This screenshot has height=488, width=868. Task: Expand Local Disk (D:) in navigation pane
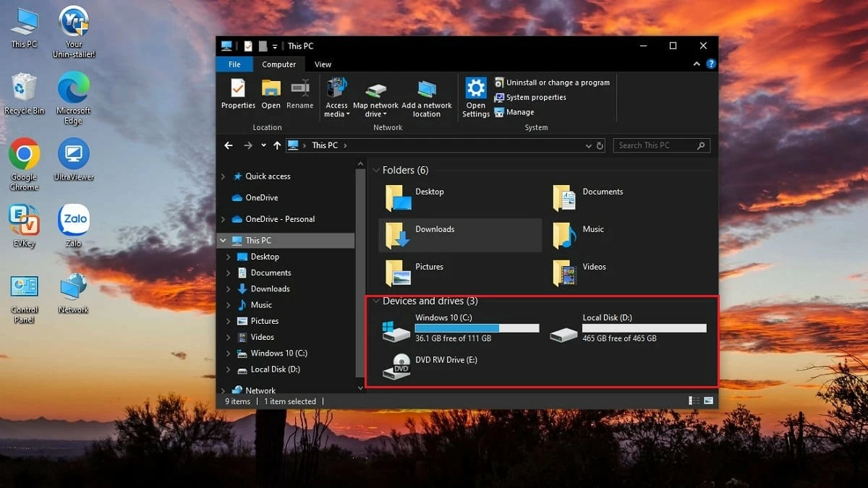pos(229,369)
